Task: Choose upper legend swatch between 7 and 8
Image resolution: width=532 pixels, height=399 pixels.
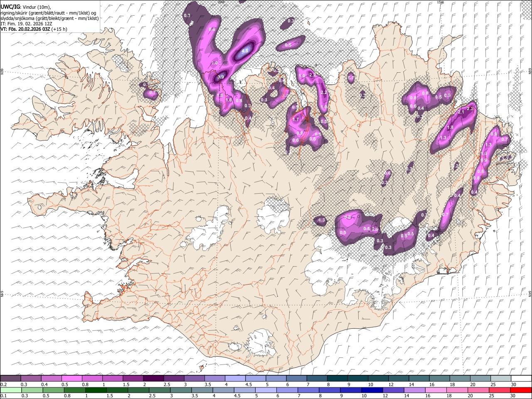Action: [x=316, y=378]
